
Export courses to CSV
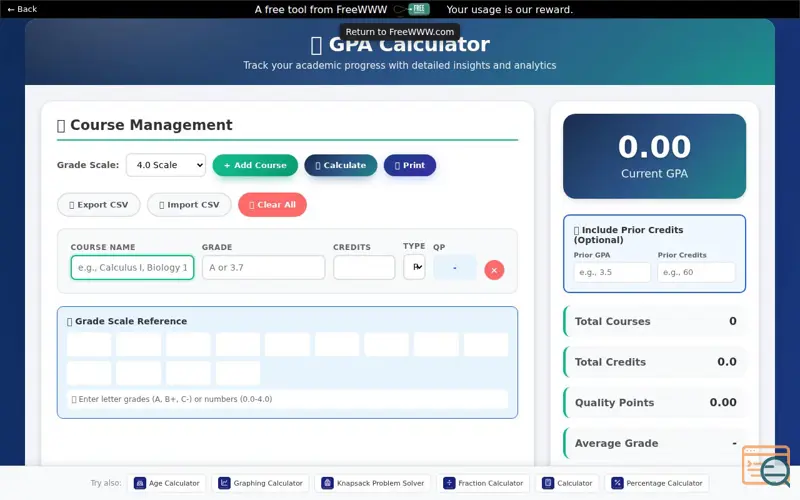98,205
